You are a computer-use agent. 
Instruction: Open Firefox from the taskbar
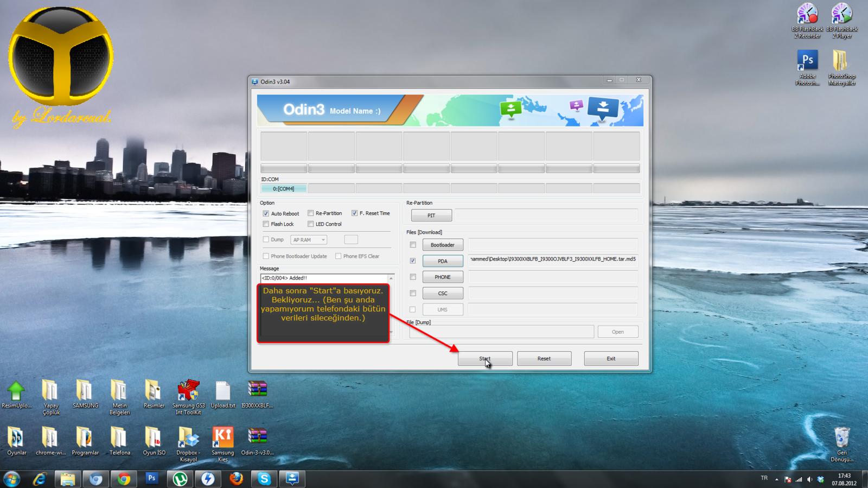(x=236, y=479)
